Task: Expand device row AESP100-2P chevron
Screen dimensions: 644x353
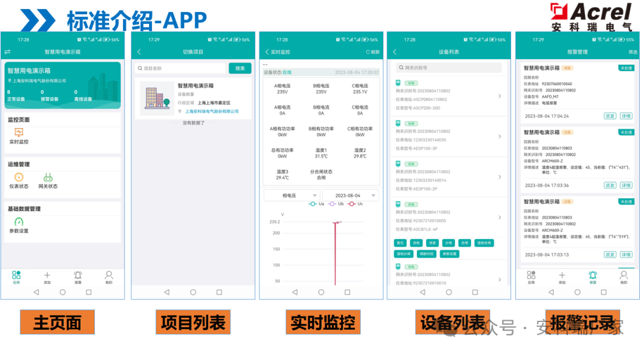Action: coord(500,176)
